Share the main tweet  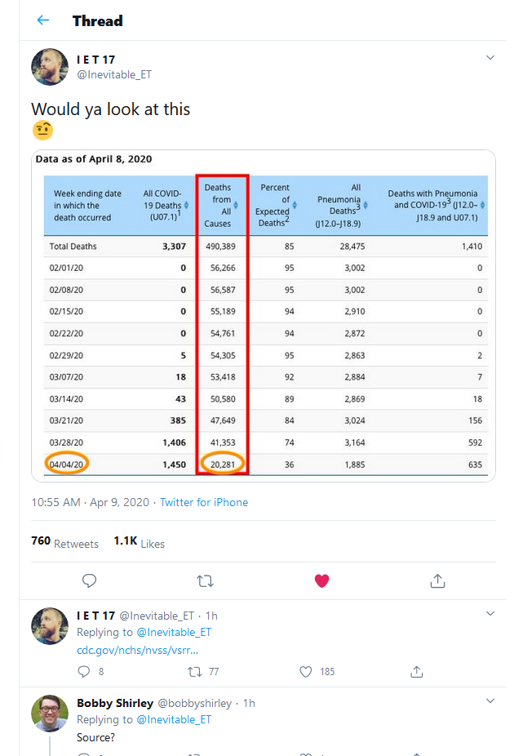[437, 580]
